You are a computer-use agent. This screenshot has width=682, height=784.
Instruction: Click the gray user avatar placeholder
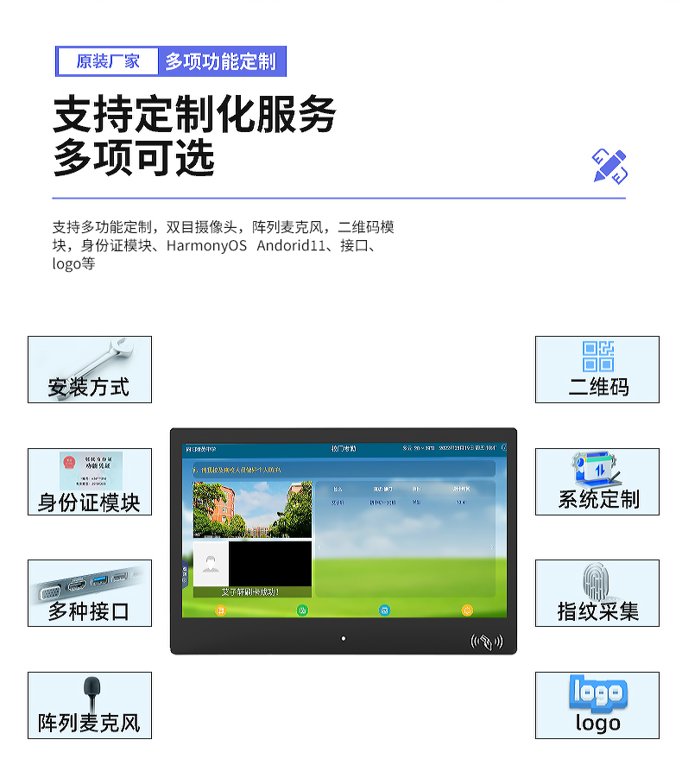211,565
